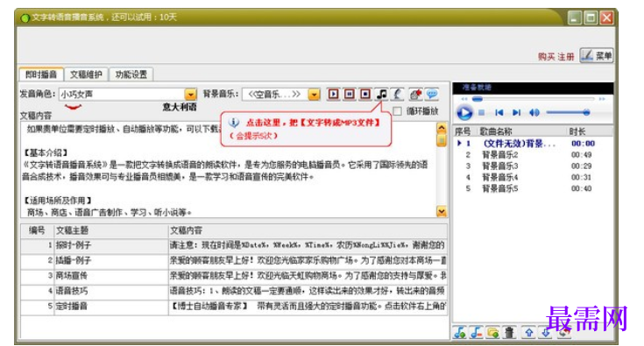
Task: Mute the player speaker icon
Action: 534,112
